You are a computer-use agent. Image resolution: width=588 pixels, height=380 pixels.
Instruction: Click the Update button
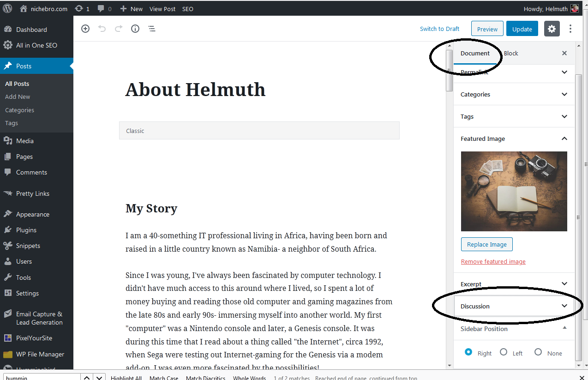click(x=522, y=29)
